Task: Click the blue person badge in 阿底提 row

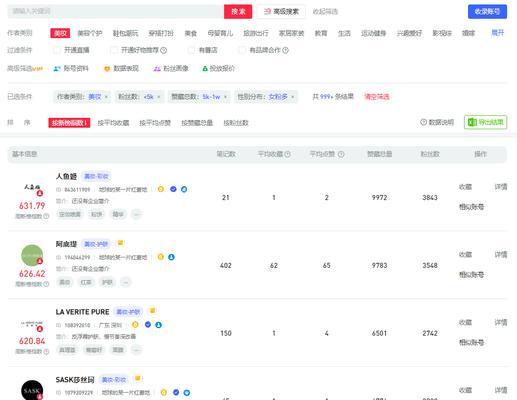Action: [x=171, y=257]
